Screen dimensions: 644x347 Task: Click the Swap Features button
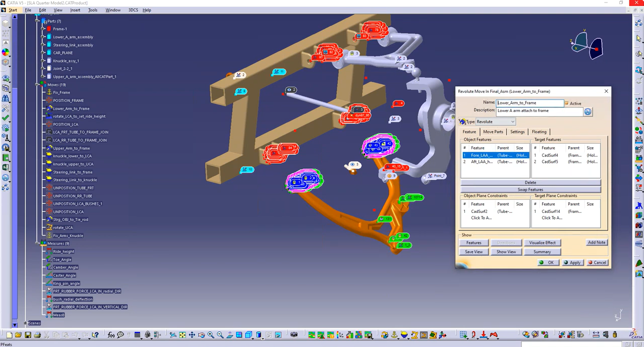(x=530, y=190)
